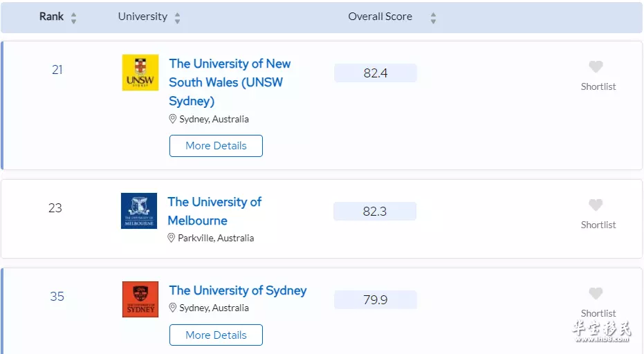This screenshot has width=644, height=354.
Task: Click the University of Sydney logo
Action: (140, 299)
